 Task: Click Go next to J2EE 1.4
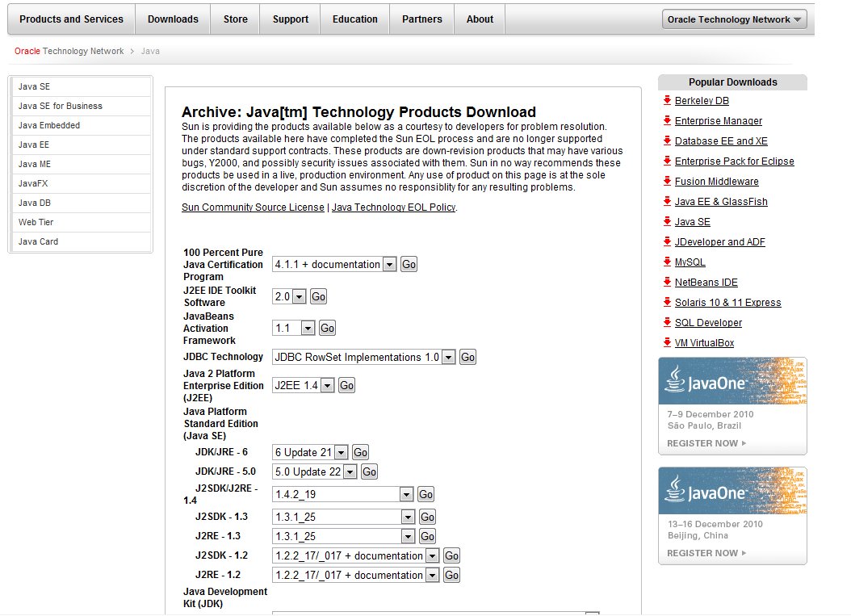tap(347, 385)
